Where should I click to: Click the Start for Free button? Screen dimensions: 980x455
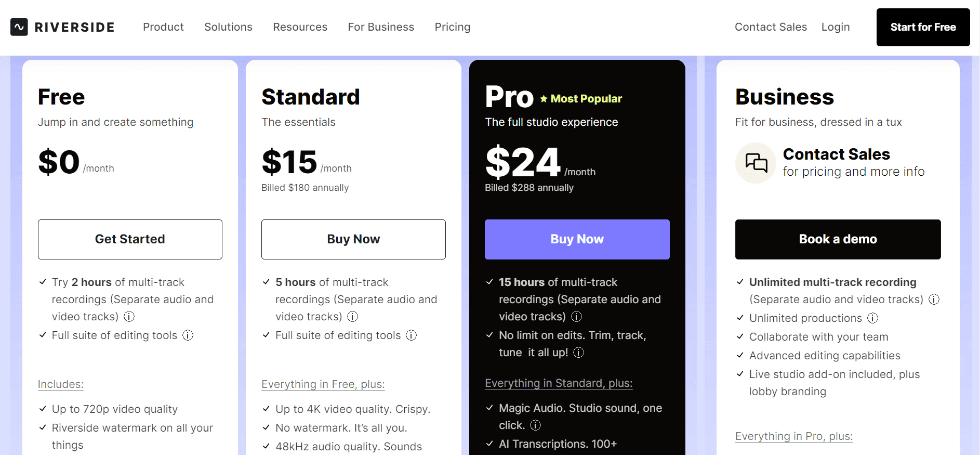923,27
